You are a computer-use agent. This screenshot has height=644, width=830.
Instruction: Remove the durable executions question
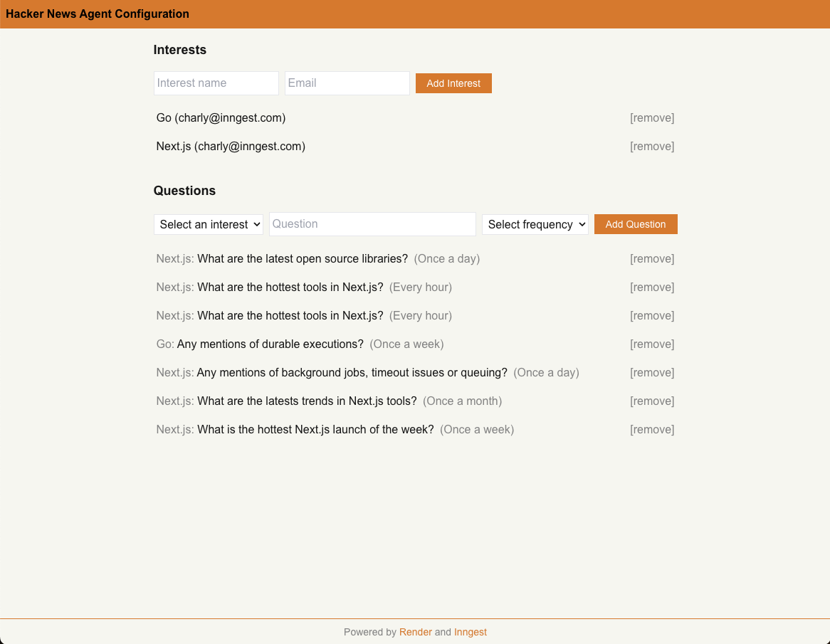click(x=652, y=344)
